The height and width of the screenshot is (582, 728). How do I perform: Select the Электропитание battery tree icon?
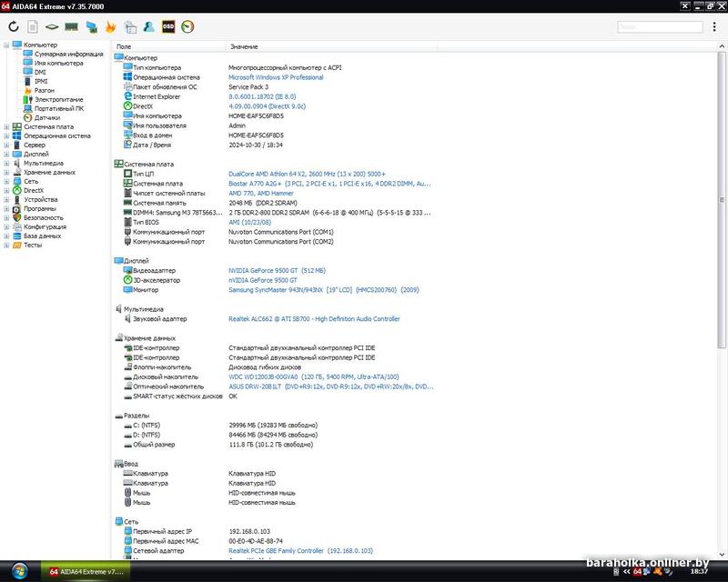28,99
